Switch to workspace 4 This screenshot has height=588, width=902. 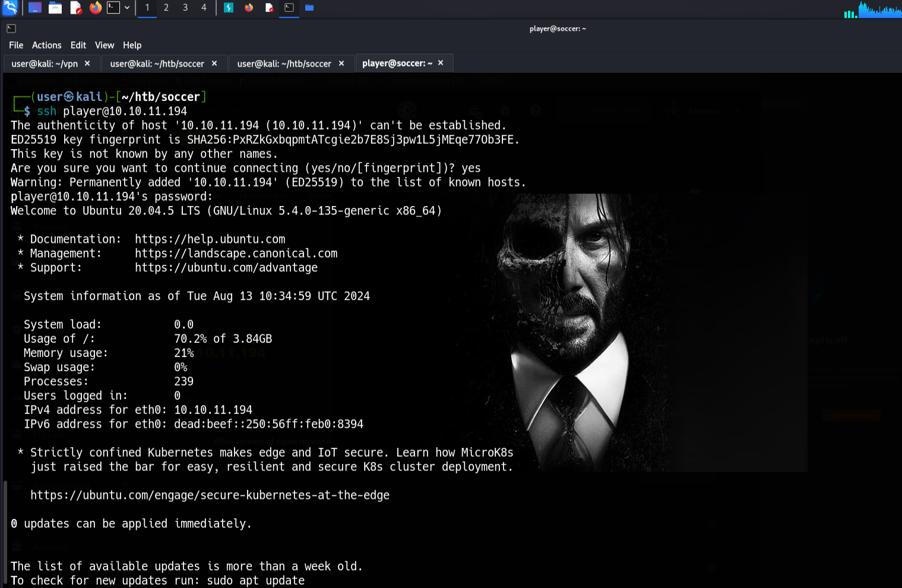click(204, 8)
